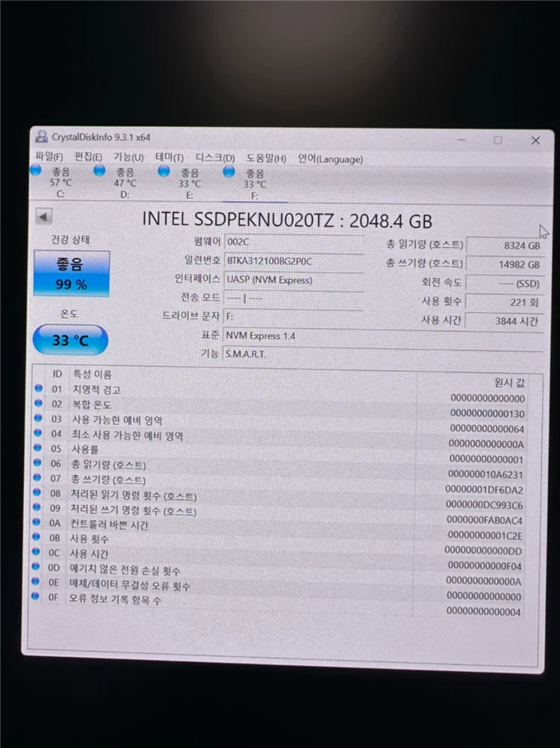
Task: Click the 좋음 99 % health status button
Action: coord(72,273)
